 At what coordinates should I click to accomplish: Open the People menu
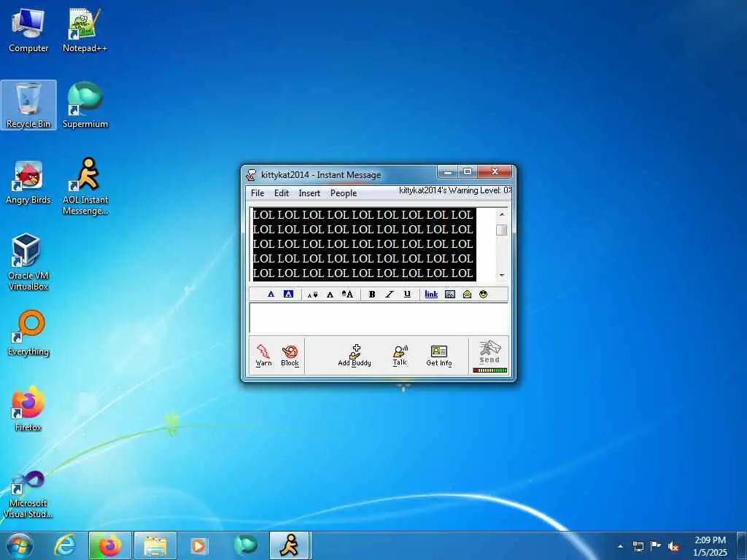(344, 192)
